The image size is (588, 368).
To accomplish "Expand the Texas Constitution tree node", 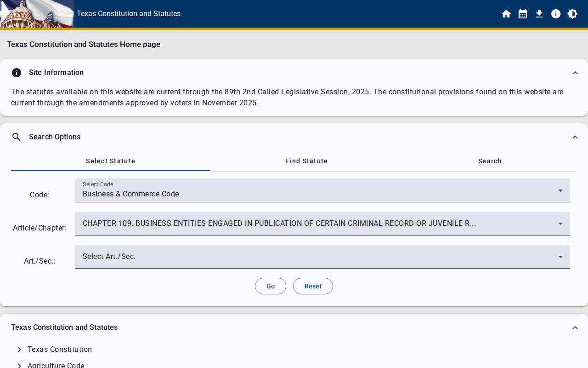I will pyautogui.click(x=19, y=350).
